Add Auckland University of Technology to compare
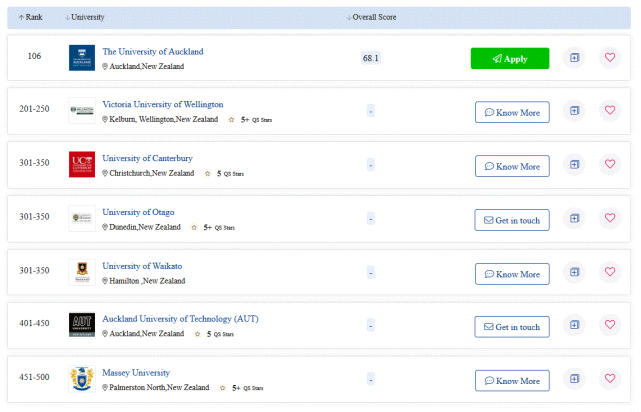The height and width of the screenshot is (412, 641). (x=574, y=327)
